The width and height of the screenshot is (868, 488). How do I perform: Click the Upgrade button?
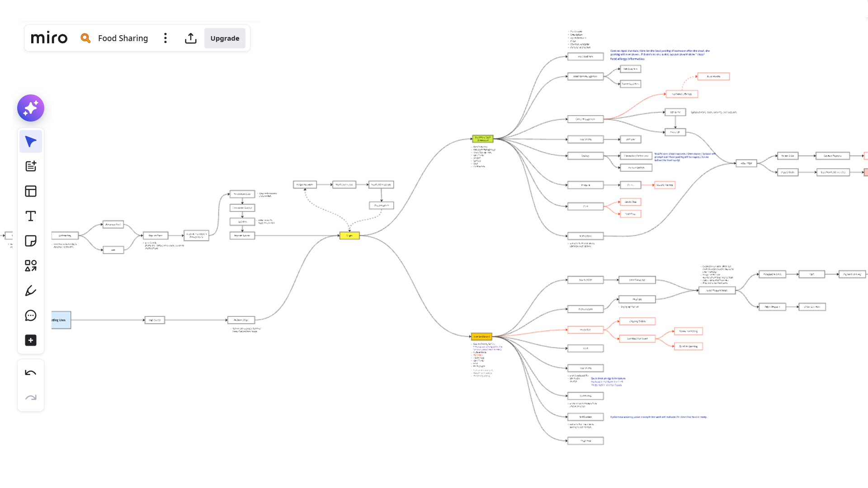[225, 38]
